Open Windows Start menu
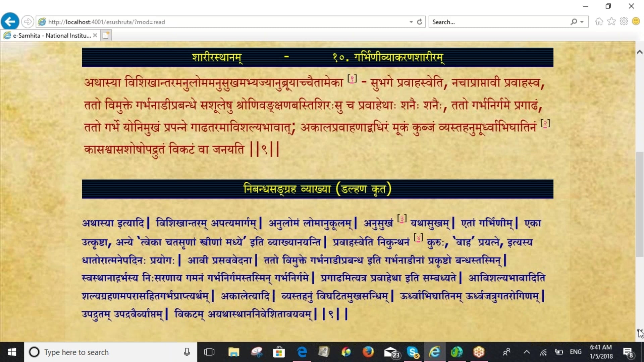Viewport: 644px width, 362px height. click(12, 352)
